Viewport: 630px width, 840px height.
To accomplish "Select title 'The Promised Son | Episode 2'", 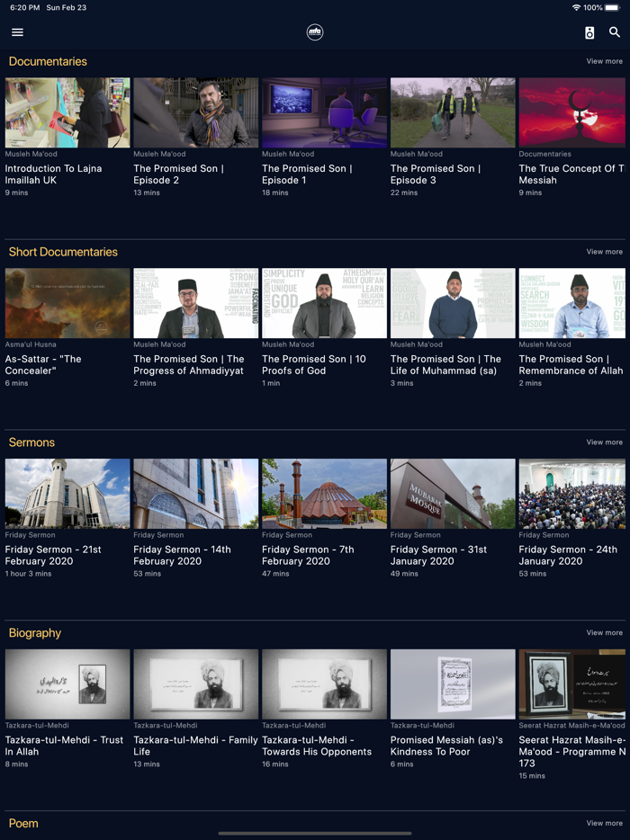I will click(178, 174).
